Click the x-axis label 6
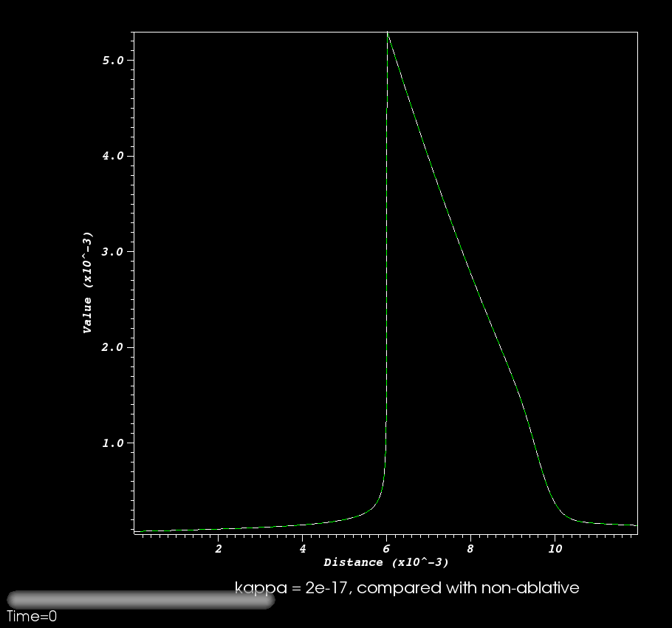The width and height of the screenshot is (672, 628). click(x=386, y=549)
